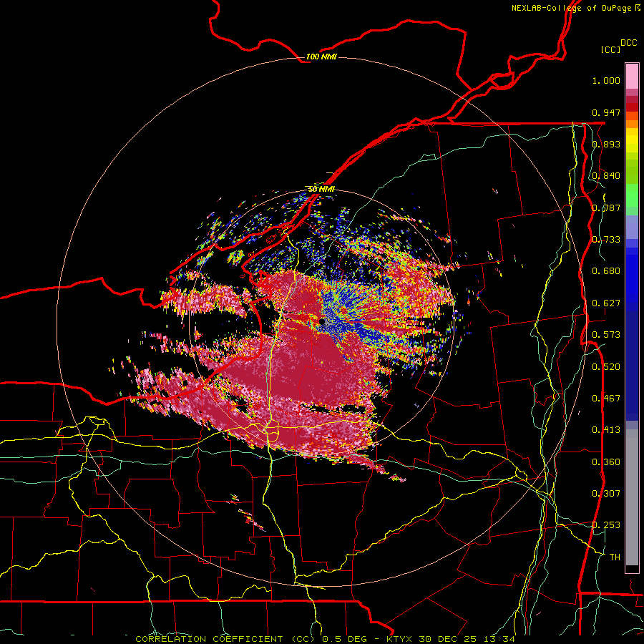Click the 0.840 color scale value
Image resolution: width=644 pixels, height=644 pixels.
point(606,176)
